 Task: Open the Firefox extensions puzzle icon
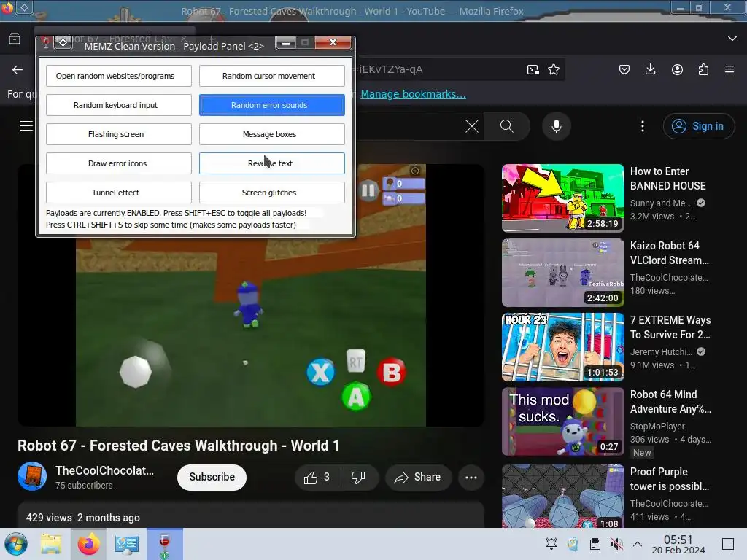(x=703, y=69)
